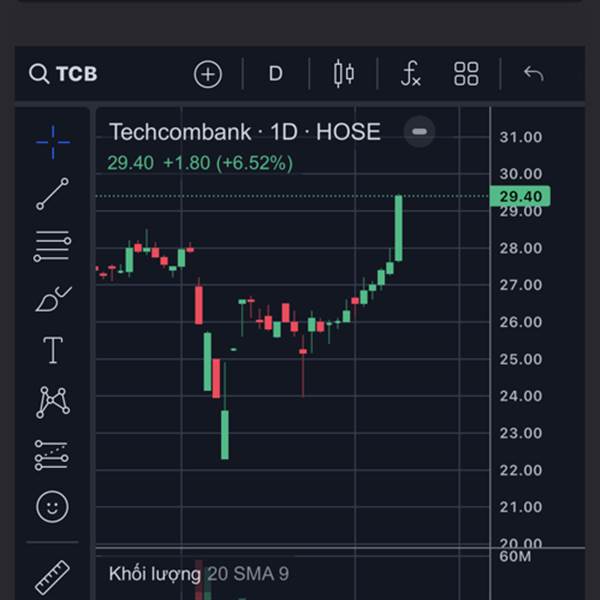Collapse the Techcombank legend with minus button
The height and width of the screenshot is (600, 600).
tap(419, 132)
